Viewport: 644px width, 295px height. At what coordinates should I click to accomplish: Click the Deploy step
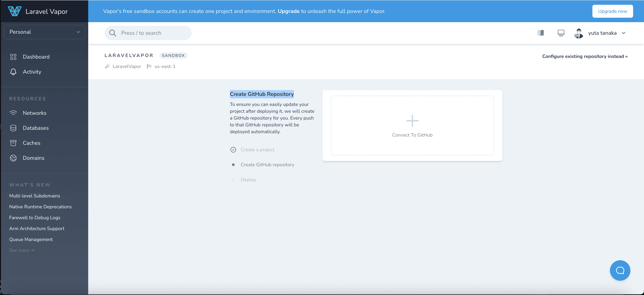tap(248, 180)
